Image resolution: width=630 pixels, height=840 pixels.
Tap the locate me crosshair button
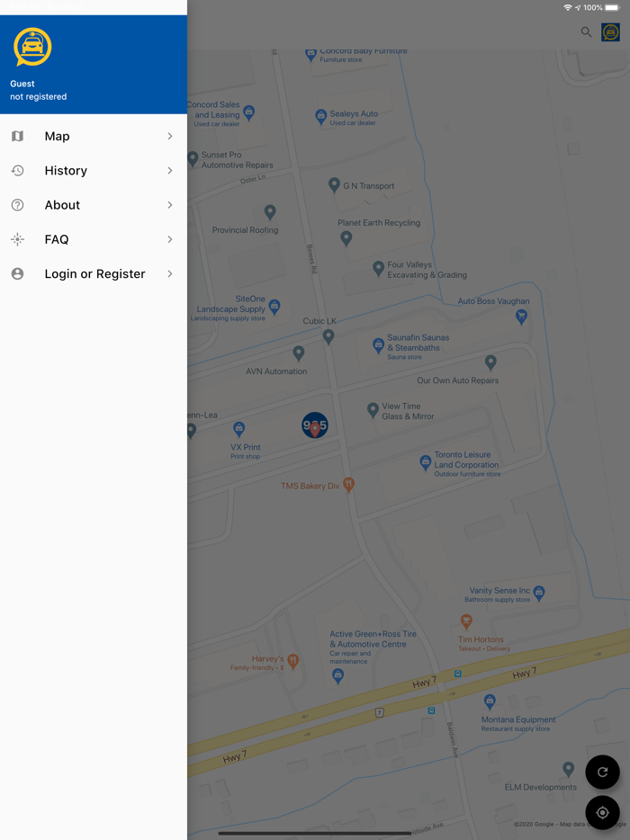pyautogui.click(x=602, y=812)
